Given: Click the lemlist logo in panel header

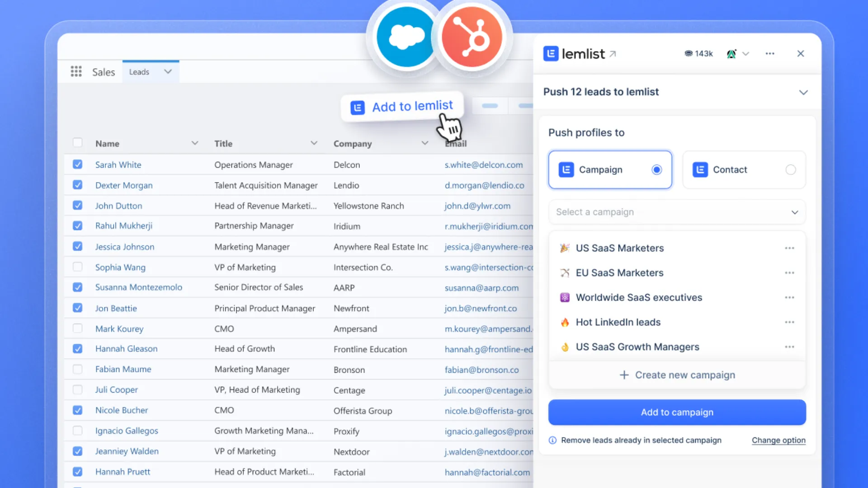Looking at the screenshot, I should (574, 54).
